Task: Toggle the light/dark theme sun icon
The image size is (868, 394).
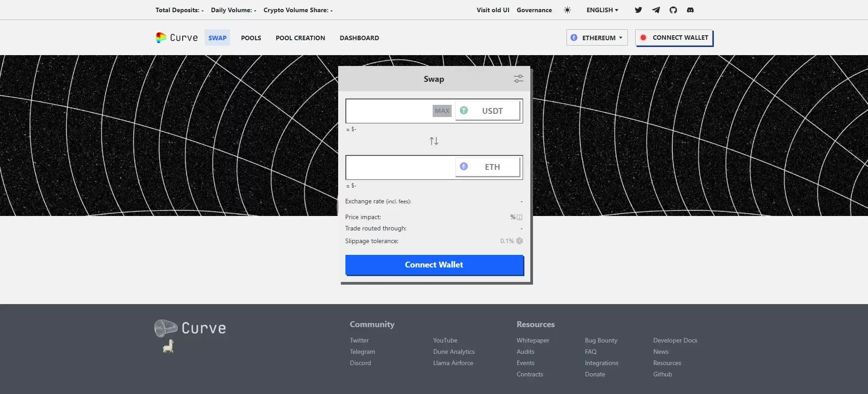Action: (x=567, y=10)
